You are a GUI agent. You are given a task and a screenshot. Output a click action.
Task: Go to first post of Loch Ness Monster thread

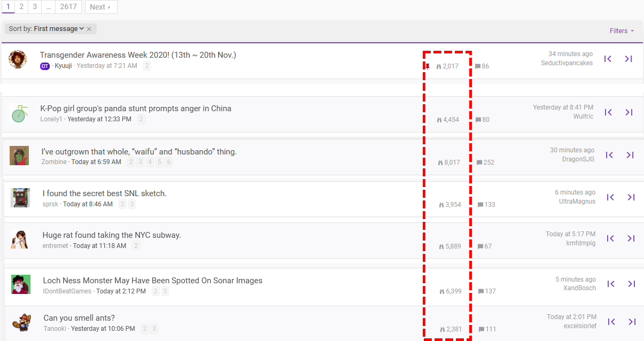coord(611,284)
